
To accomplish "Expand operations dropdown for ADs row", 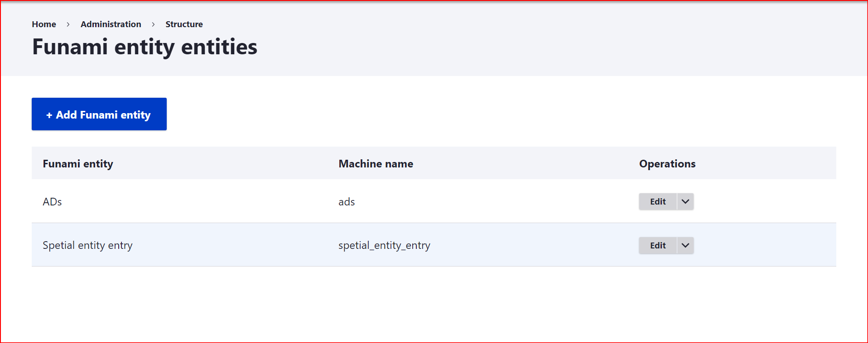I will [685, 202].
